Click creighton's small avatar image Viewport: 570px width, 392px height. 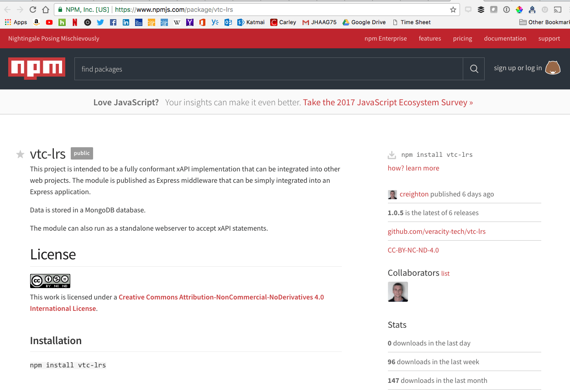coord(392,195)
